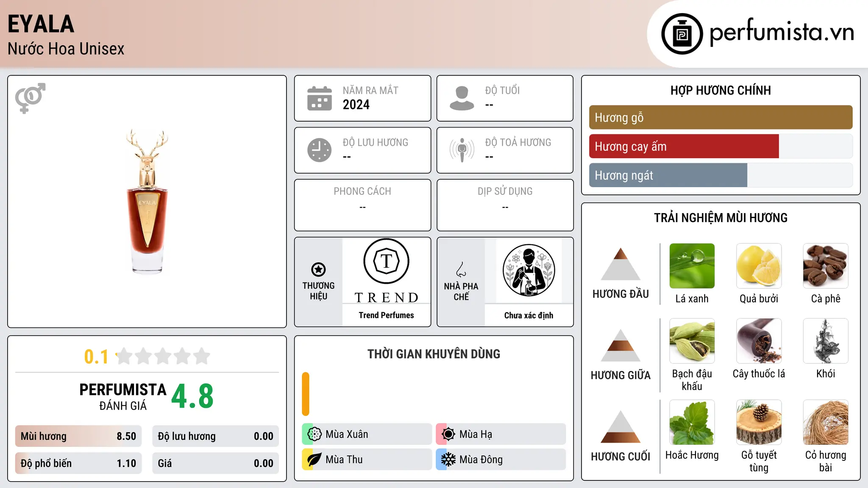868x488 pixels.
Task: Click the person icon beside Độ tuổi
Action: point(462,98)
